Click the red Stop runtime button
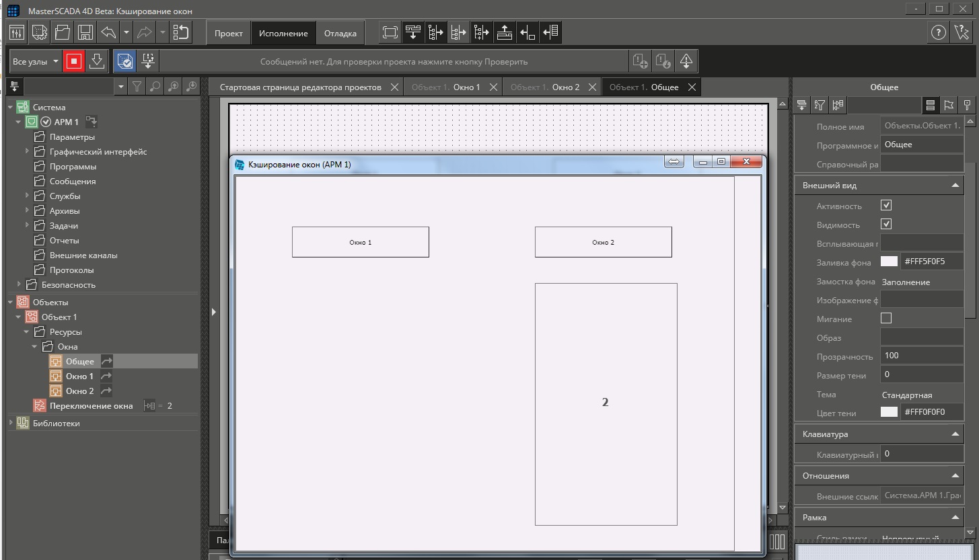The image size is (979, 560). (73, 61)
